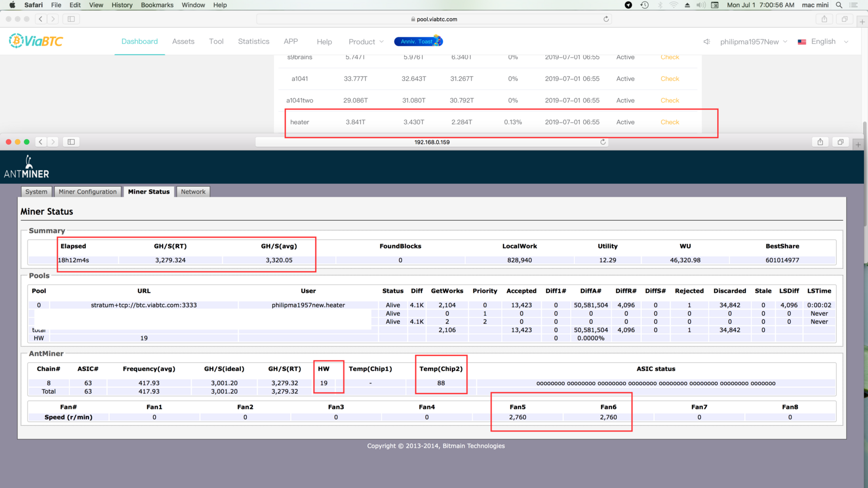Open the ViaBTC Help nav item
868x488 pixels.
click(x=324, y=42)
